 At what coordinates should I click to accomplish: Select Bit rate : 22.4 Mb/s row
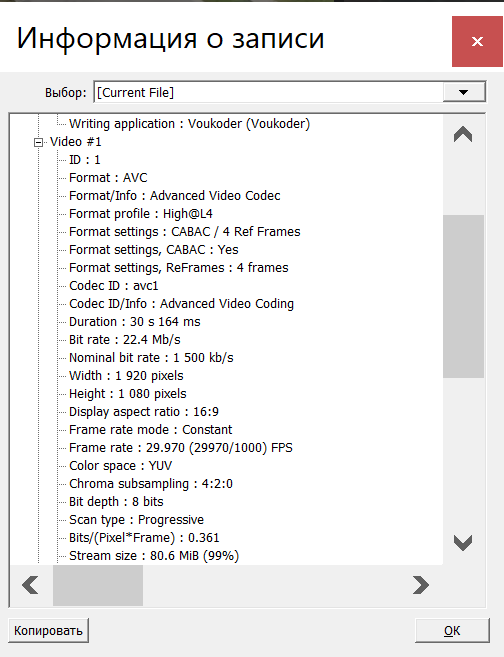(125, 340)
